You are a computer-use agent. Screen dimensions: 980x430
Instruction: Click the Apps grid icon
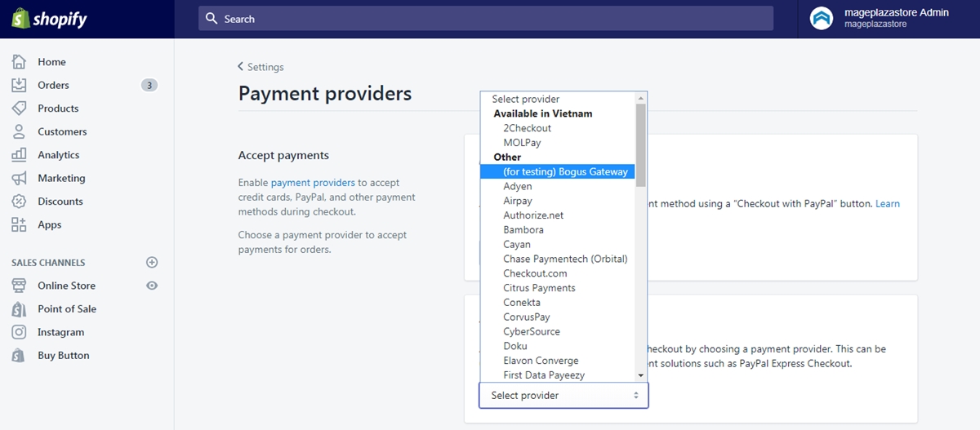click(x=19, y=224)
